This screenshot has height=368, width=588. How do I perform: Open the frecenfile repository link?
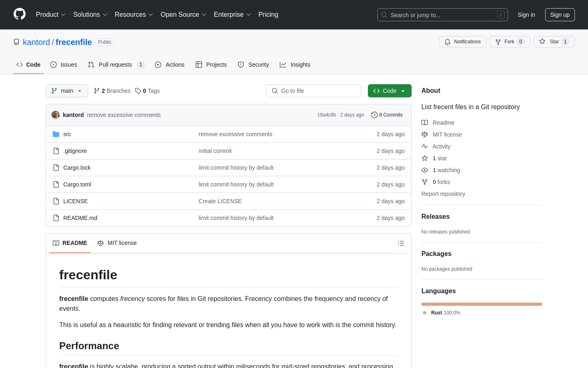coord(73,42)
